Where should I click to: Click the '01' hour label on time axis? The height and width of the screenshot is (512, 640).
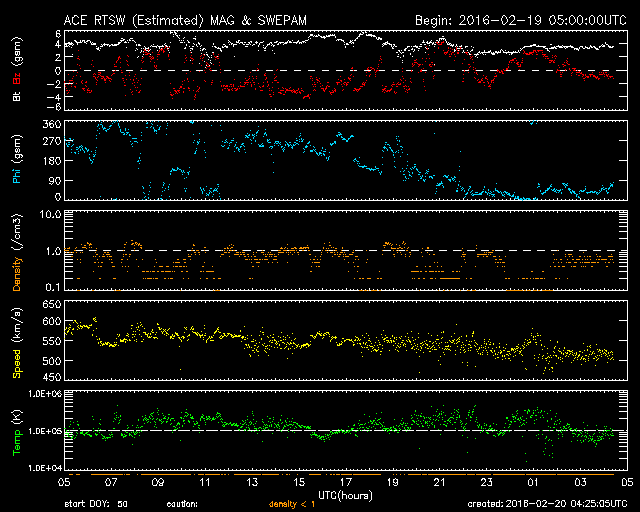(533, 483)
